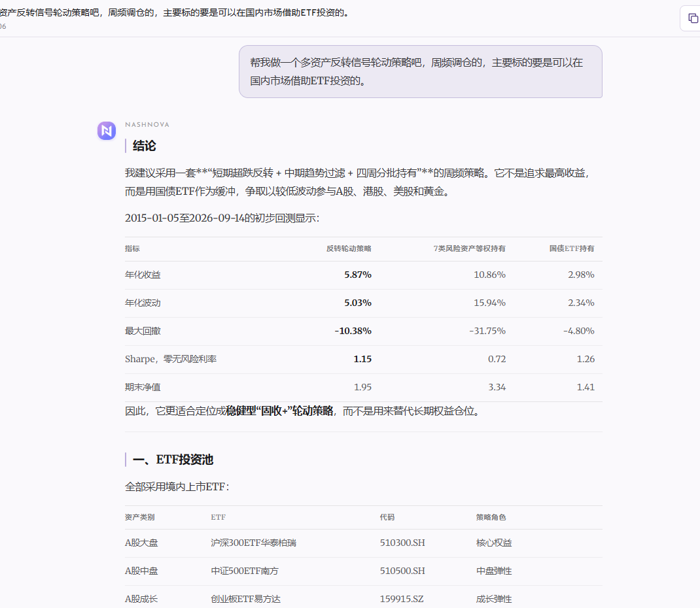
Task: Click the 10.86% equal-weight return value
Action: (x=490, y=275)
